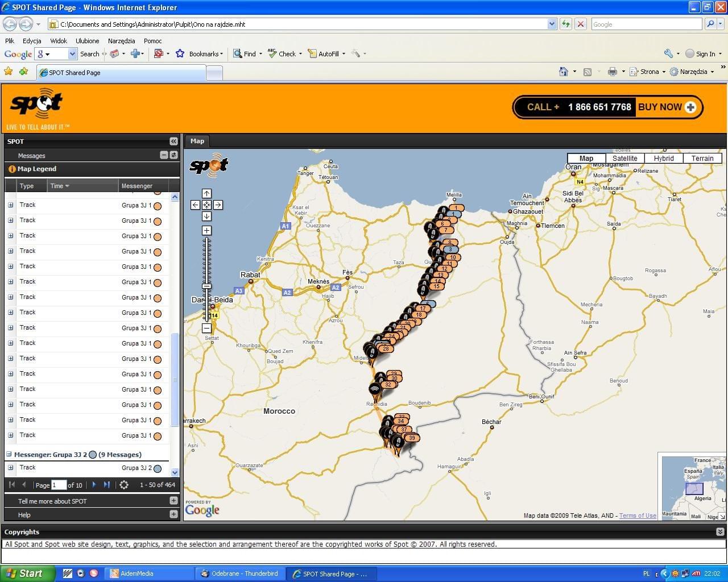Image resolution: width=728 pixels, height=582 pixels.
Task: Sort by the Time column header
Action: point(82,186)
